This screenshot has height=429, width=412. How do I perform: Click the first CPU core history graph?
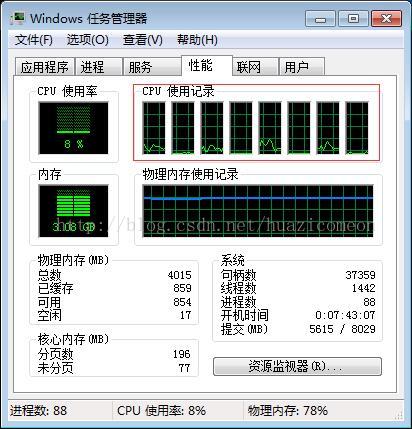pyautogui.click(x=154, y=128)
